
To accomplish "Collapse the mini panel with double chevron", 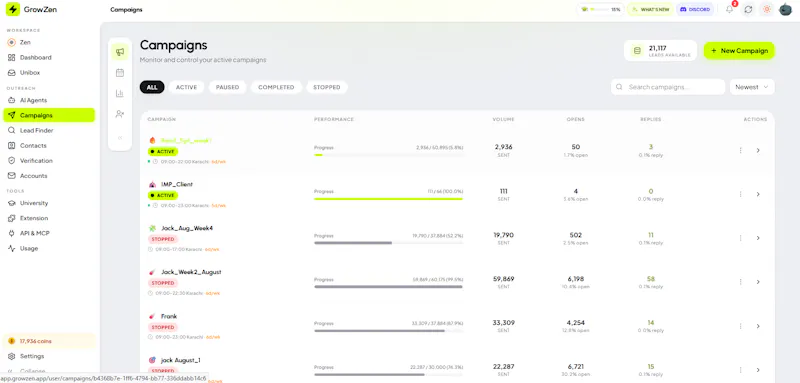I will (x=120, y=138).
